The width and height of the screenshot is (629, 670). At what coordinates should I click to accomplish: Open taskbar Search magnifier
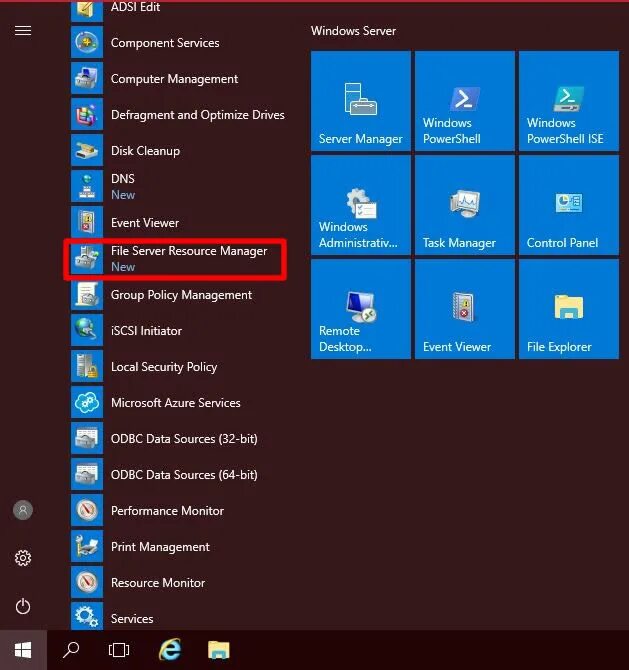(71, 650)
